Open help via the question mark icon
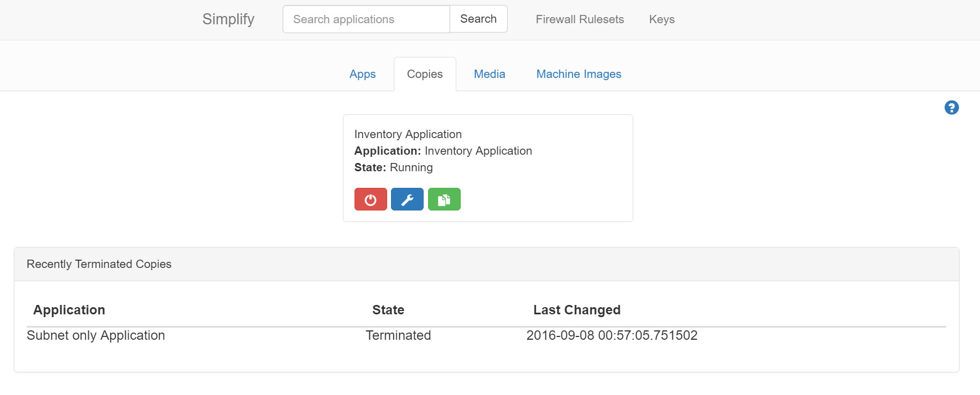The width and height of the screenshot is (980, 395). click(x=951, y=108)
